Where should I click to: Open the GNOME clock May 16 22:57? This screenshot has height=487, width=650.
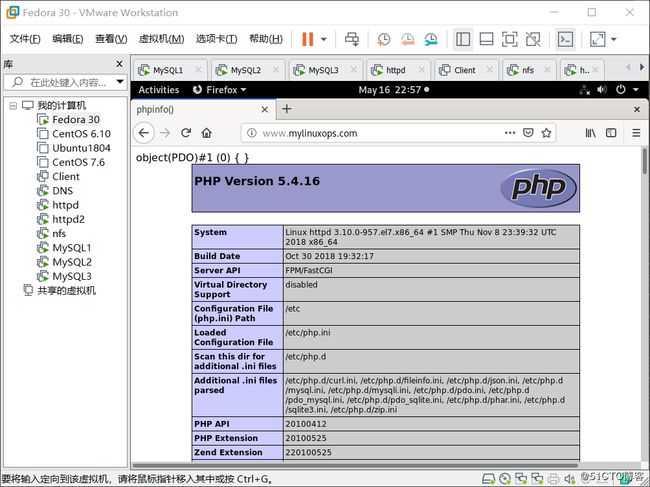(393, 90)
